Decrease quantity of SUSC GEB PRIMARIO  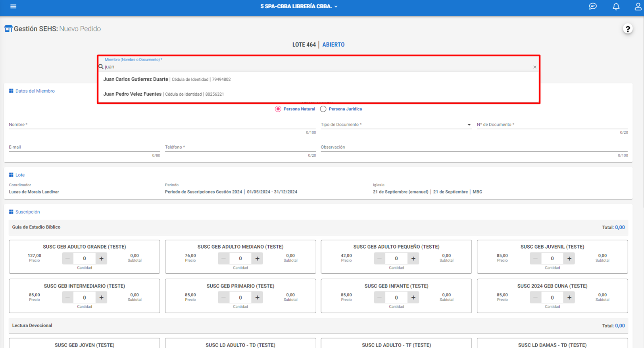pos(223,298)
